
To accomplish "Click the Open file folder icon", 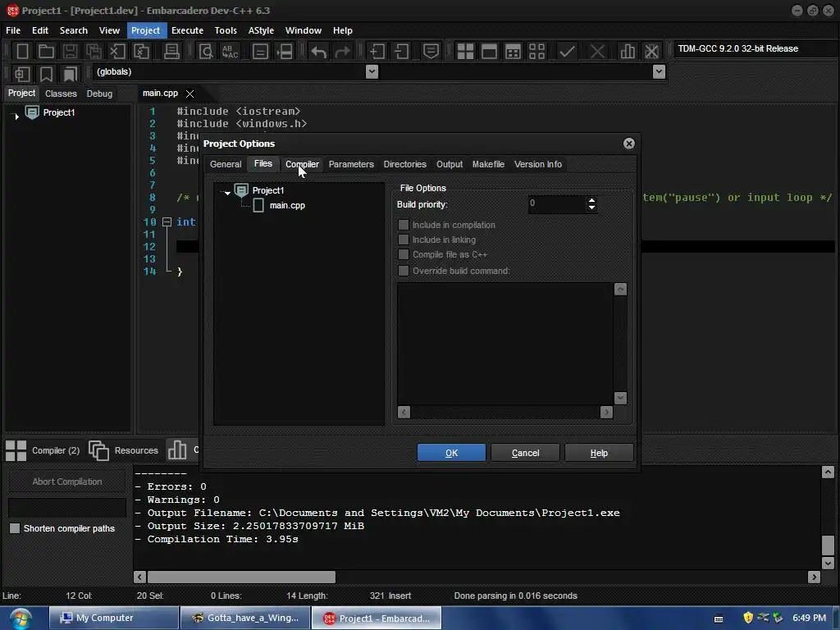I will click(x=46, y=52).
